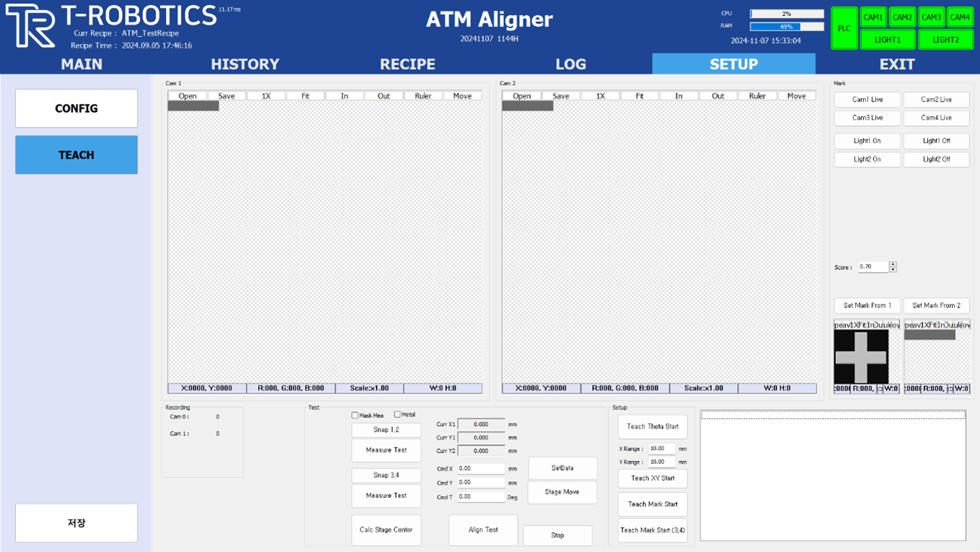Start Teach Theta Start

[x=652, y=426]
